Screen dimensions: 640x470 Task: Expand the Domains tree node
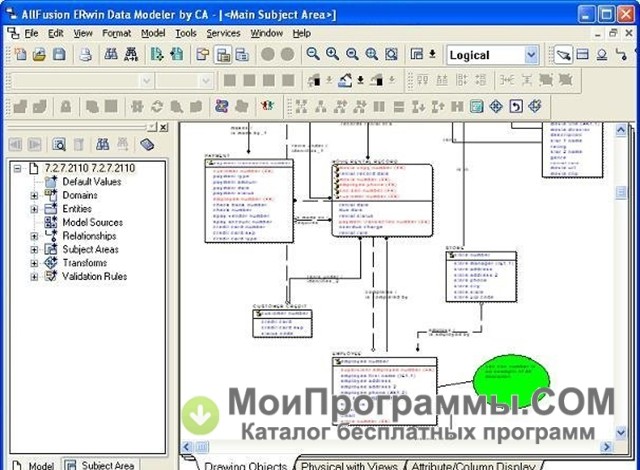click(34, 196)
